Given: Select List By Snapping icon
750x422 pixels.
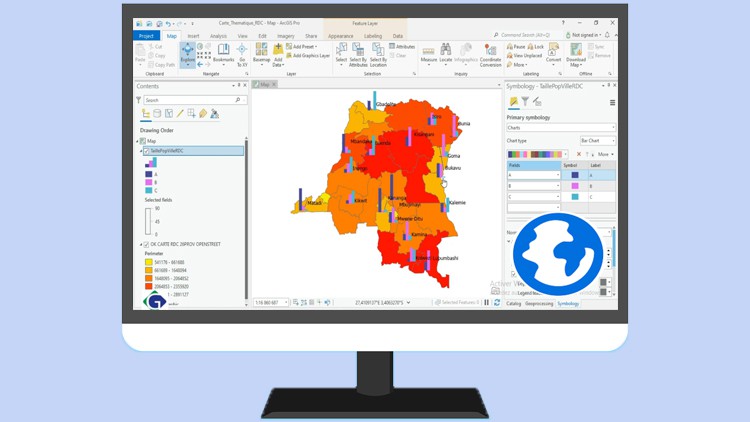Looking at the screenshot, I should tap(191, 113).
